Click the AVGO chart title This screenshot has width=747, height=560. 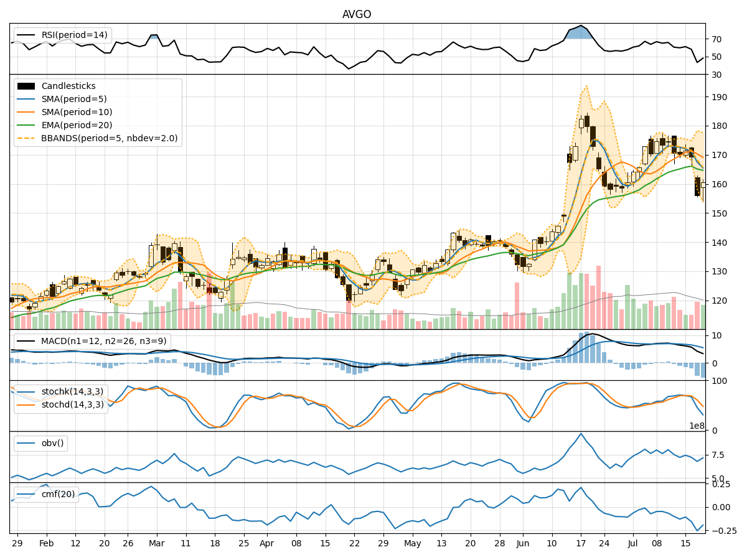(357, 14)
